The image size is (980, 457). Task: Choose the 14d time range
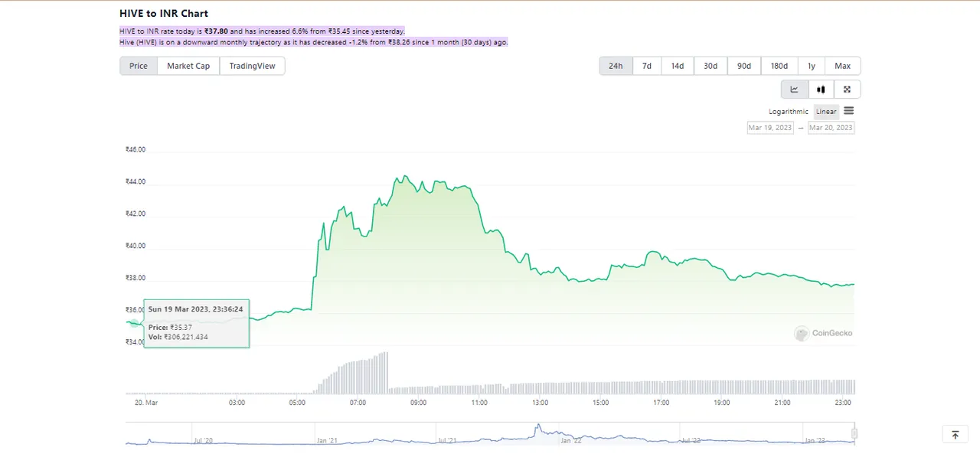pyautogui.click(x=678, y=66)
